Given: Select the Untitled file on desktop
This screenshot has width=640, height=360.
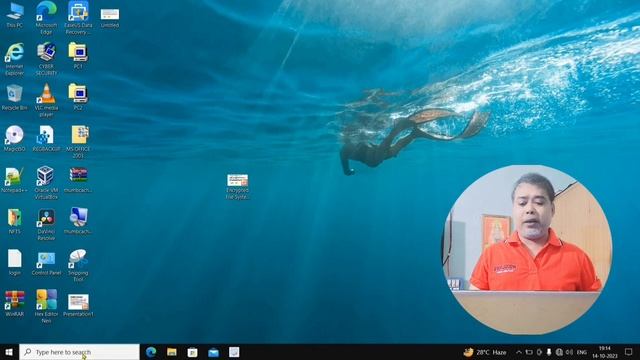Looking at the screenshot, I should (x=110, y=18).
